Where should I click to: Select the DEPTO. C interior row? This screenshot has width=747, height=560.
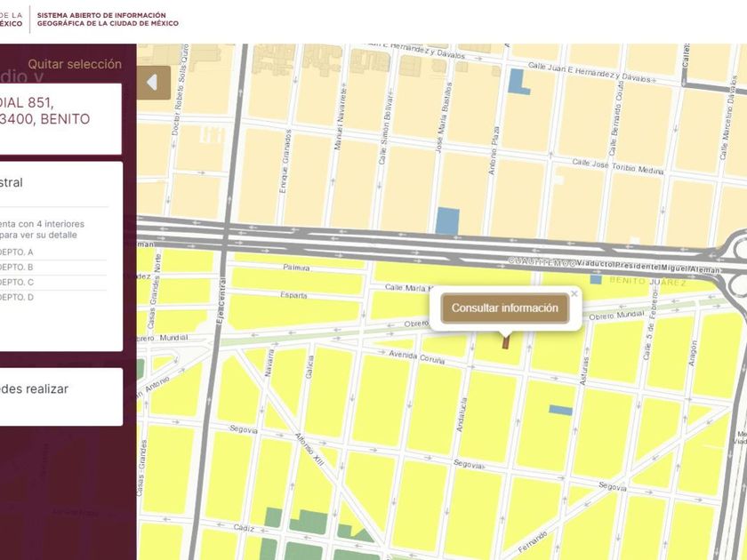(52, 283)
